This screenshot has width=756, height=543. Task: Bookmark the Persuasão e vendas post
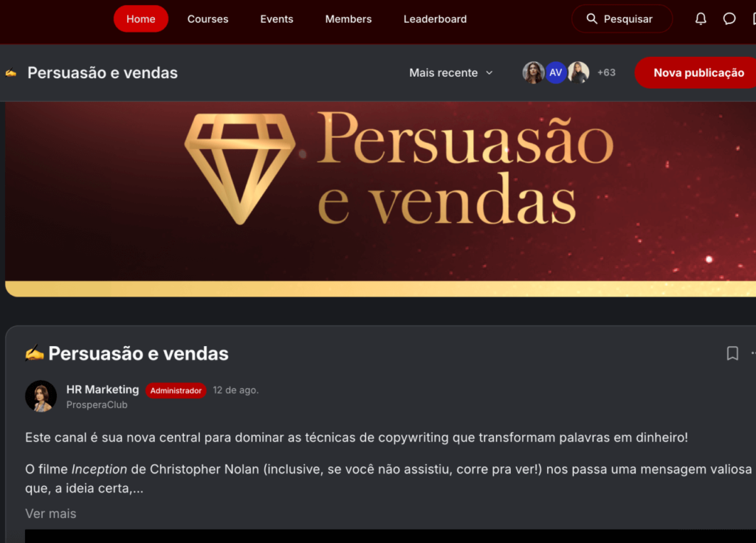pos(732,353)
